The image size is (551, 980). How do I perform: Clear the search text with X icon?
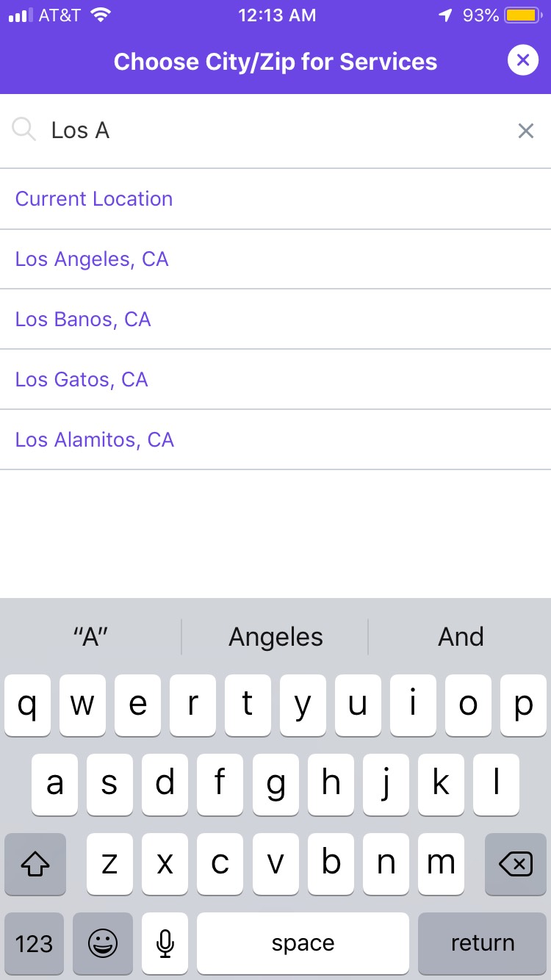pyautogui.click(x=526, y=131)
